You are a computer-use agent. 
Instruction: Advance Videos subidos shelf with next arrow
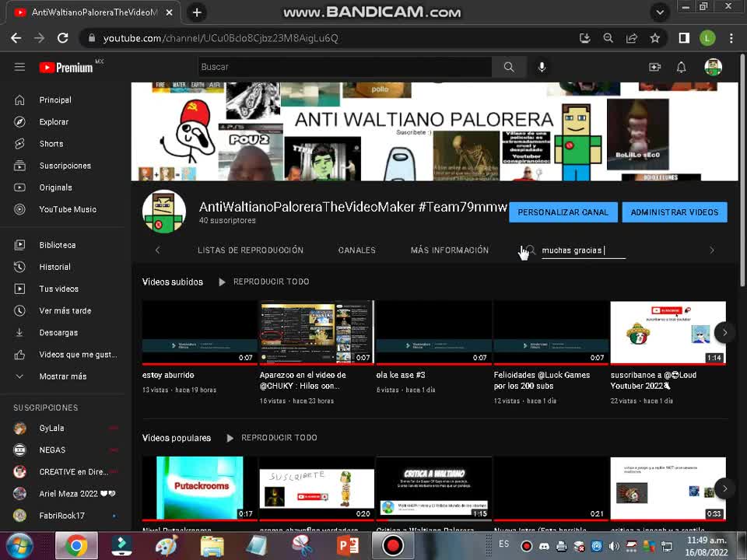pos(724,333)
